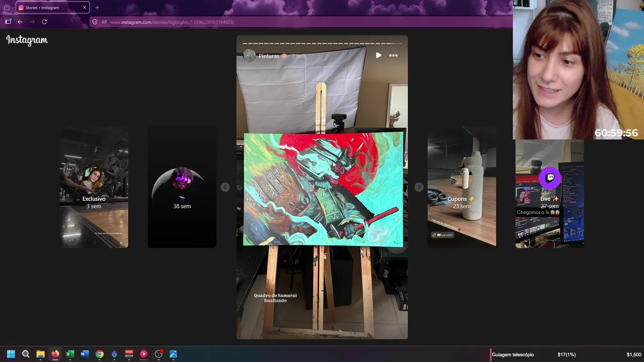Image resolution: width=644 pixels, height=362 pixels.
Task: Click the Guiagem telescópio goal label
Action: 513,354
